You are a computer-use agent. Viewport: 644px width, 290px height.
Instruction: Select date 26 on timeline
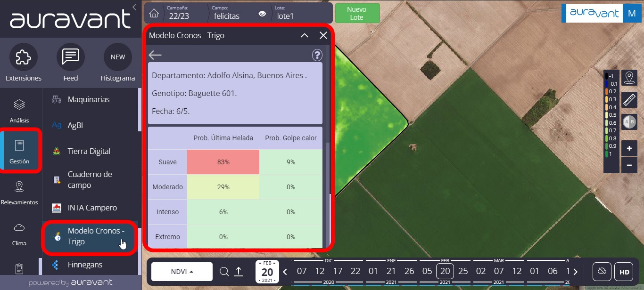[x=409, y=272]
